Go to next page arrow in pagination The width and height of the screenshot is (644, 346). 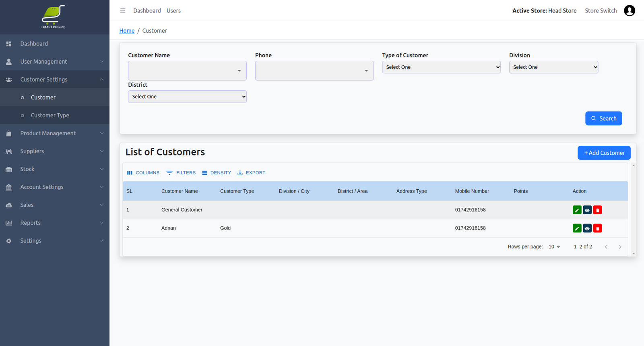[x=620, y=247]
